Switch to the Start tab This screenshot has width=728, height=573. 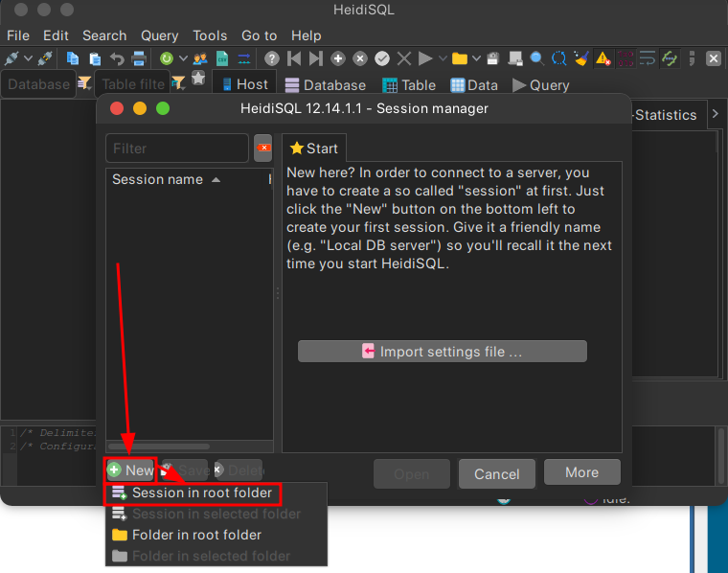(314, 149)
